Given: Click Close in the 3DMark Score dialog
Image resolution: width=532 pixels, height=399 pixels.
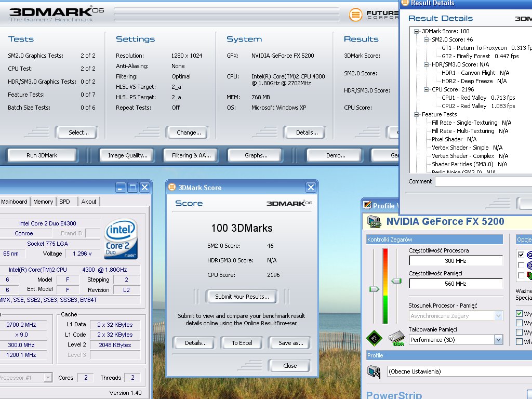Looking at the screenshot, I should coord(290,366).
